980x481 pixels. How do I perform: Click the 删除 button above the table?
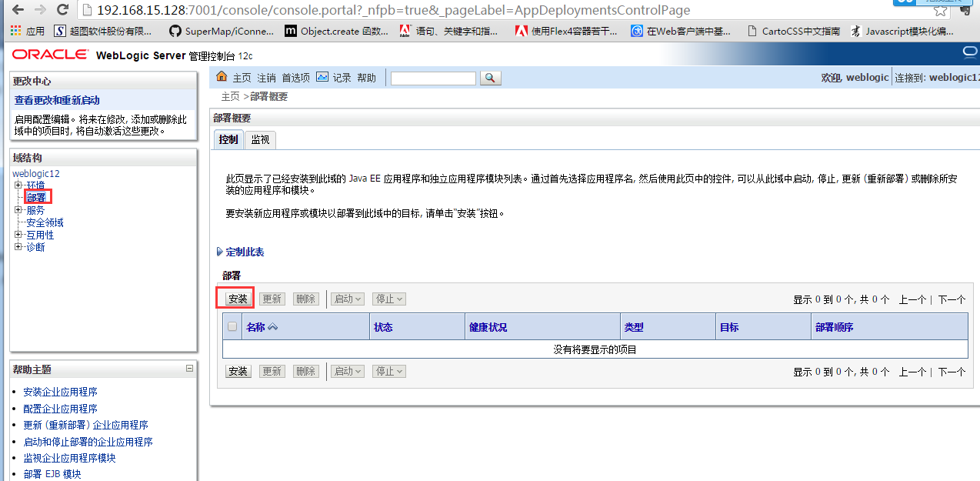click(305, 299)
